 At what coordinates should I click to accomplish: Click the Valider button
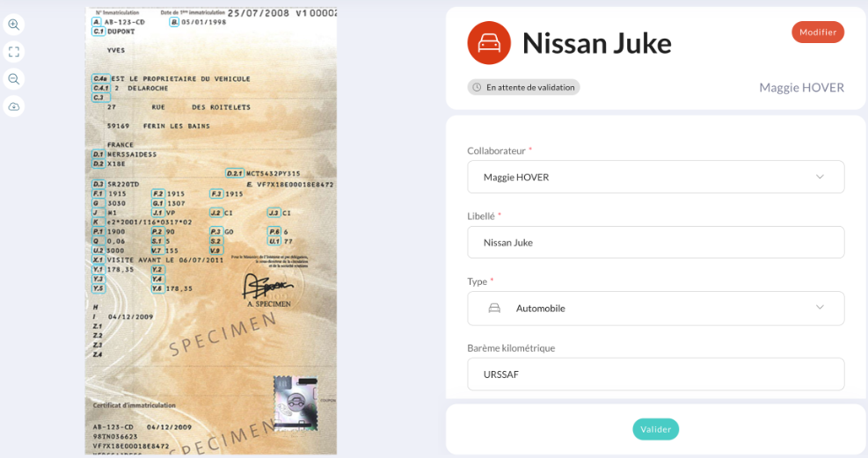coord(655,429)
